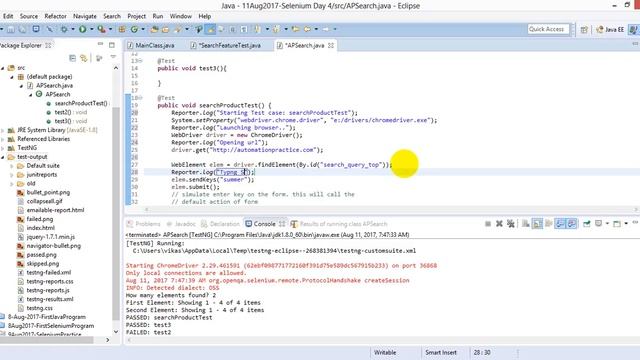Viewport: 640px width, 360px height.
Task: Click Package Explorer vertical scrollbar down arrow
Action: pos(116,331)
